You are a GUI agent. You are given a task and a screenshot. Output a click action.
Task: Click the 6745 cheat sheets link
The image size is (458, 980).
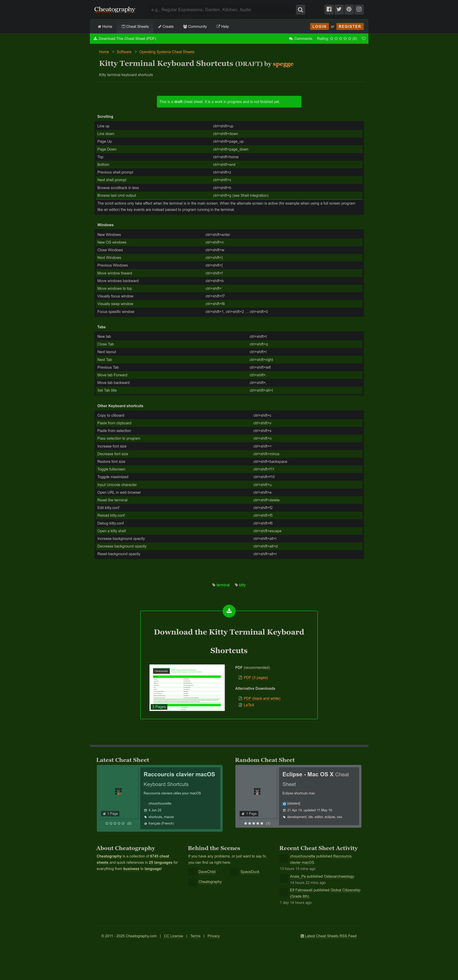tap(159, 856)
